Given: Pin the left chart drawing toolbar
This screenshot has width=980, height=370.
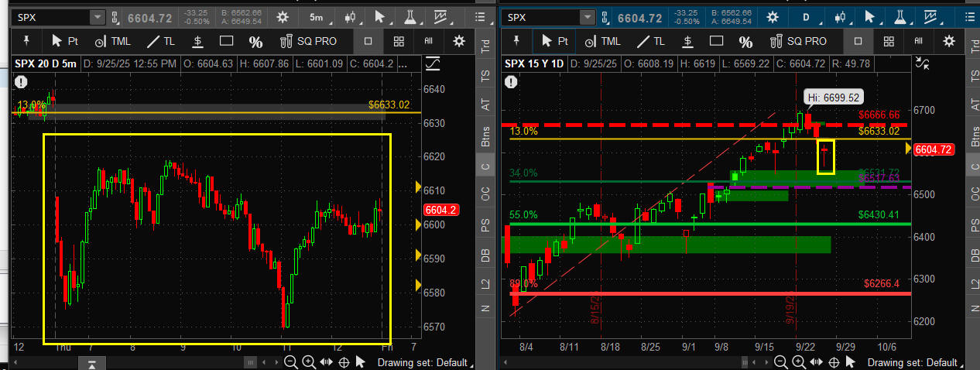Looking at the screenshot, I should pos(27,41).
